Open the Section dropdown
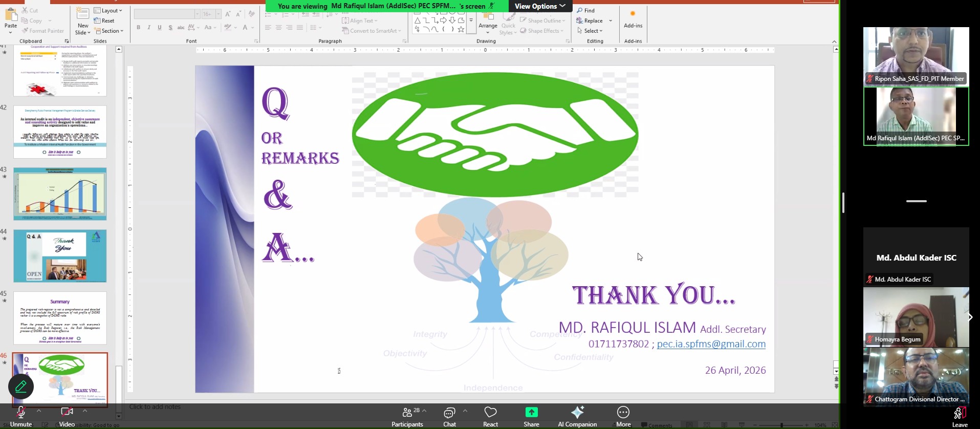 tap(109, 31)
